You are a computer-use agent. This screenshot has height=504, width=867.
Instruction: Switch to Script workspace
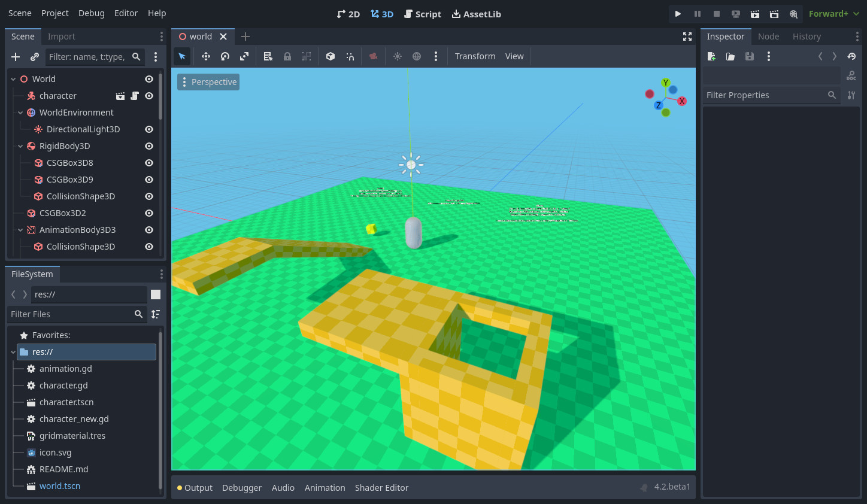point(423,14)
